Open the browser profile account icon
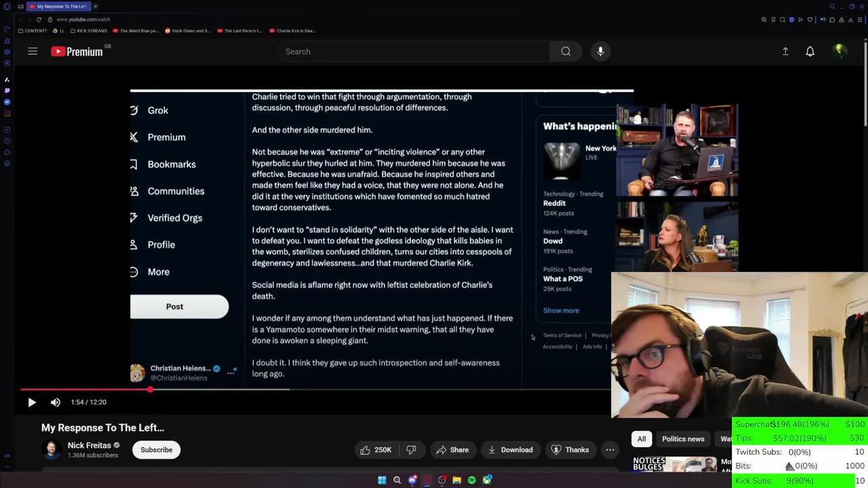Image resolution: width=868 pixels, height=488 pixels. point(842,20)
